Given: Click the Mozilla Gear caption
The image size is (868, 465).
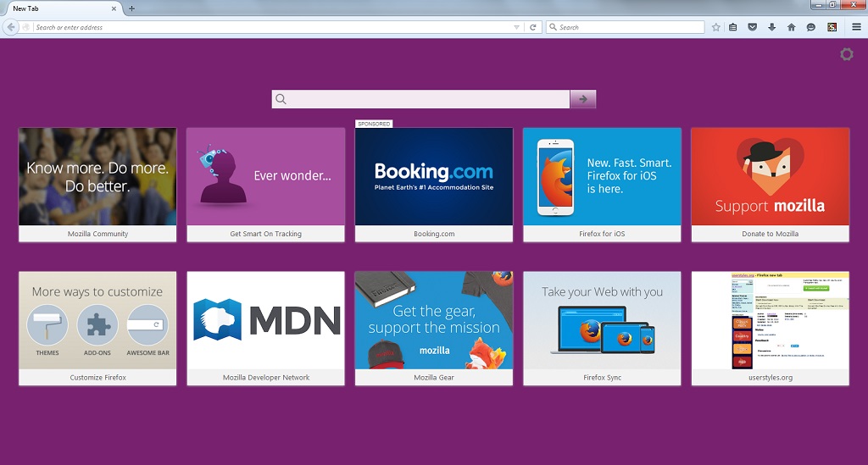Looking at the screenshot, I should pyautogui.click(x=434, y=378).
